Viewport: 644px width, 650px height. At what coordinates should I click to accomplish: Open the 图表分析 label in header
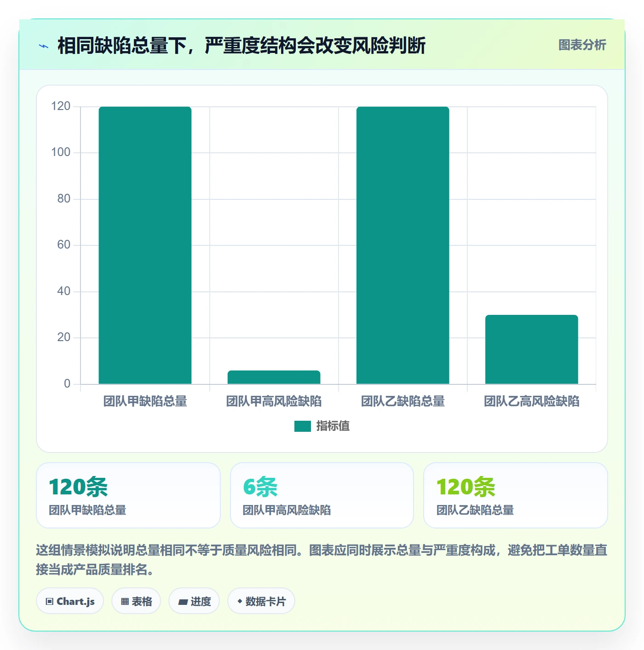[x=582, y=45]
